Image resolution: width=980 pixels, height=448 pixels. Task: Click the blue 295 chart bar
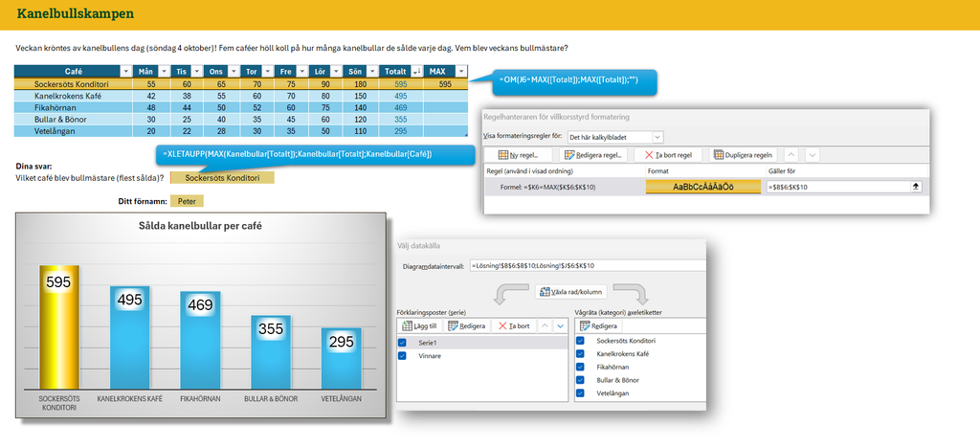point(342,359)
